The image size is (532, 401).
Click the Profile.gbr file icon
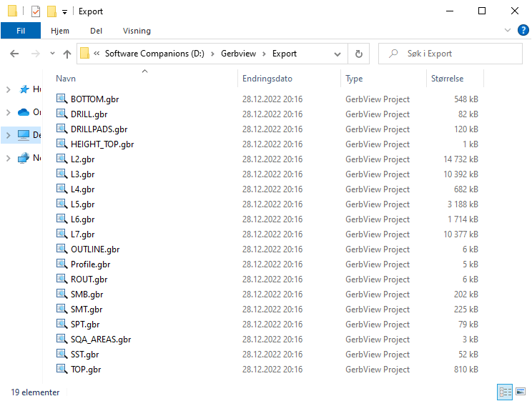[x=61, y=264]
